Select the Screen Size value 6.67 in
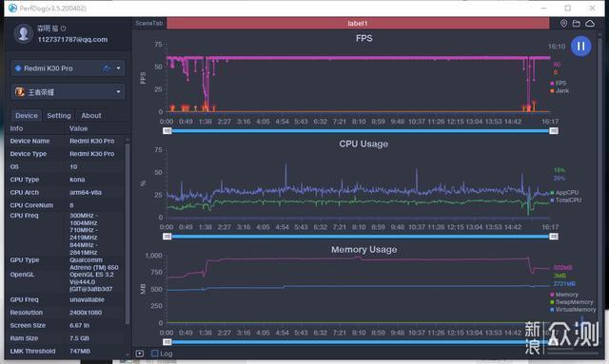 tap(80, 326)
